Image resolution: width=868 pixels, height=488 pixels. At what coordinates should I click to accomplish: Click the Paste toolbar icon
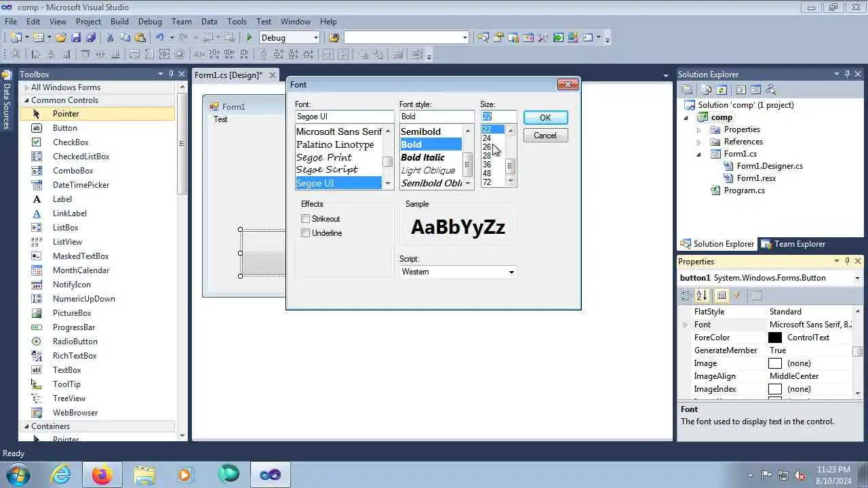pos(140,38)
